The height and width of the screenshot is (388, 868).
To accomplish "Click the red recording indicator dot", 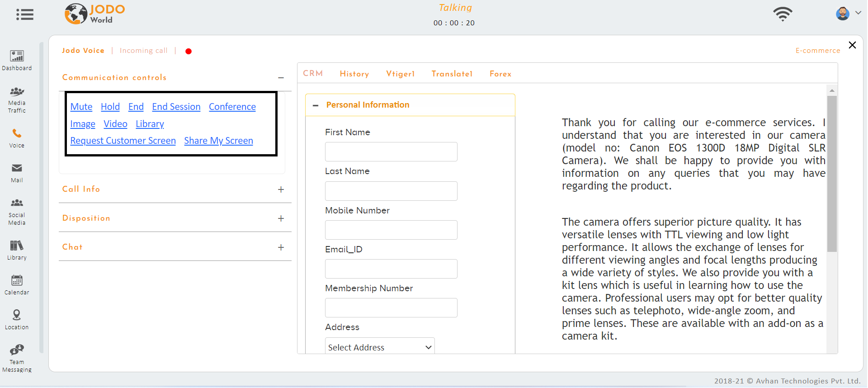I will coord(189,51).
